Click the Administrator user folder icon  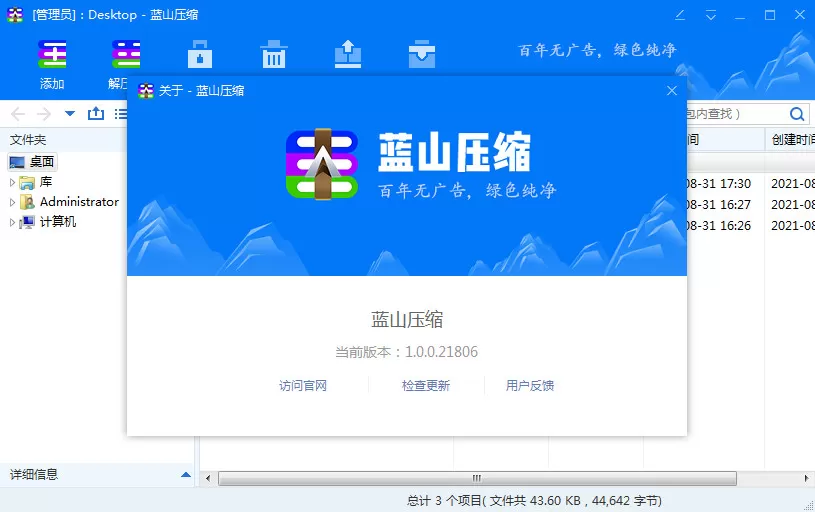tap(27, 202)
